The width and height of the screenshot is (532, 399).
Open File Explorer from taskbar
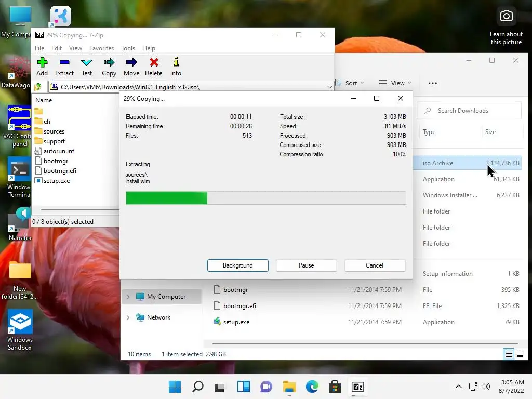pos(289,387)
